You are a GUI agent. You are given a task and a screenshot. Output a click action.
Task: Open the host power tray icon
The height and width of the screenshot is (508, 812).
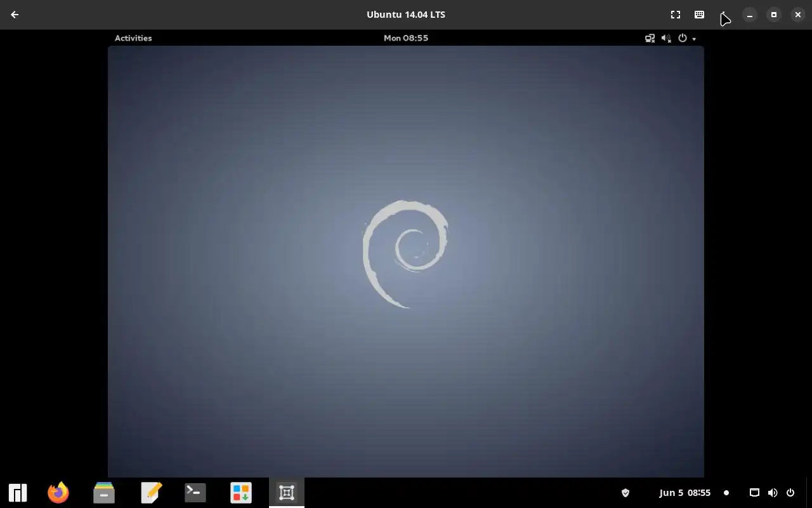(x=790, y=493)
